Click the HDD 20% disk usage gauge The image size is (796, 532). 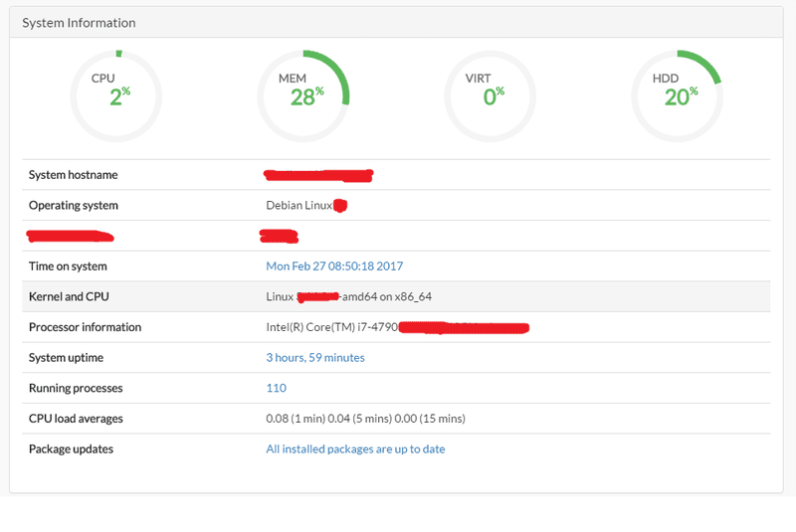pyautogui.click(x=678, y=95)
